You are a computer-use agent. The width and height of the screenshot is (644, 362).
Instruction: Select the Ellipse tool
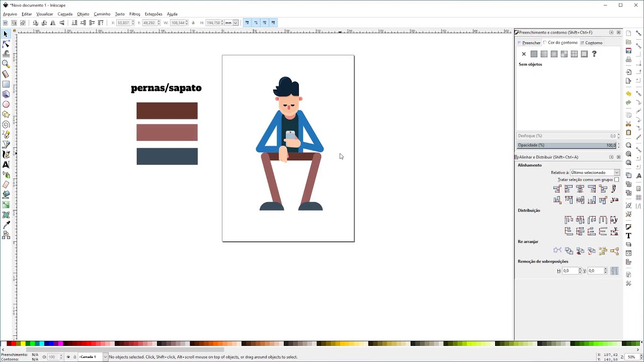[x=6, y=105]
